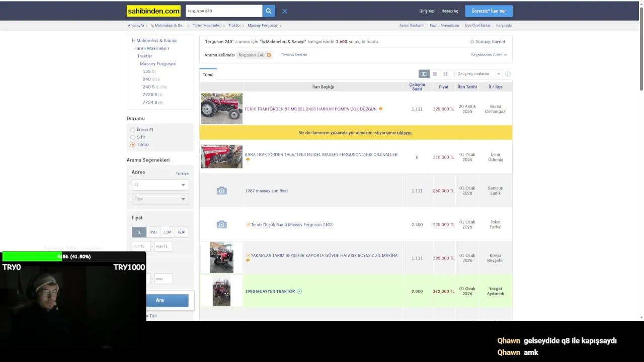Viewport: 644px width, 362px height.
Task: Open the Gelişmiş sıralama sort dropdown
Action: [x=478, y=74]
